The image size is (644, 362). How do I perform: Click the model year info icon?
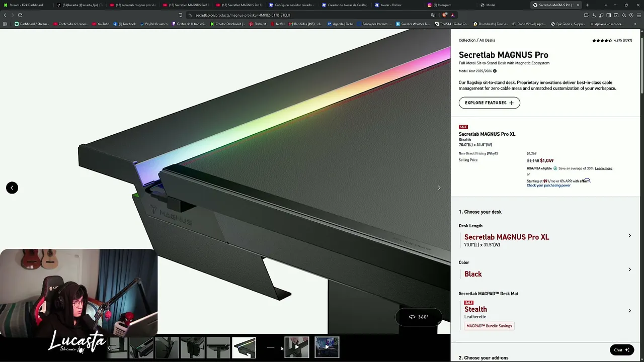pos(495,71)
